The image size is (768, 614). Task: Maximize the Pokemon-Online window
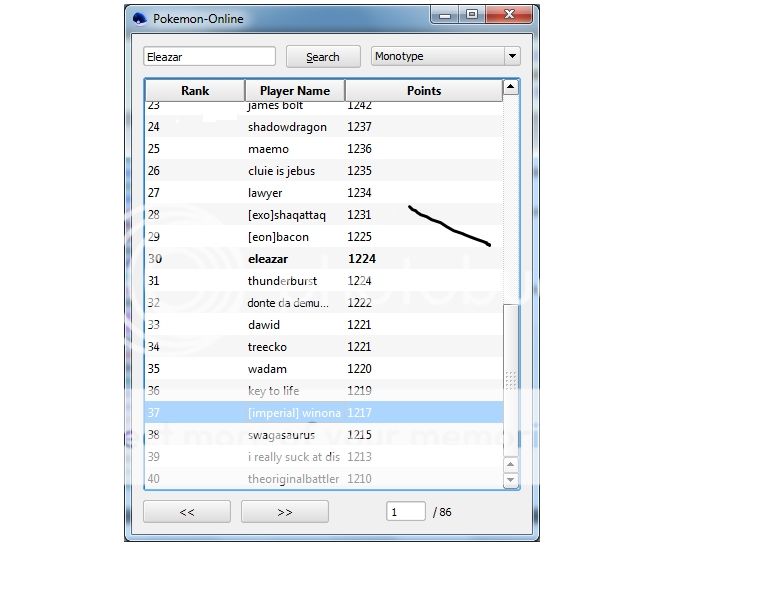472,14
